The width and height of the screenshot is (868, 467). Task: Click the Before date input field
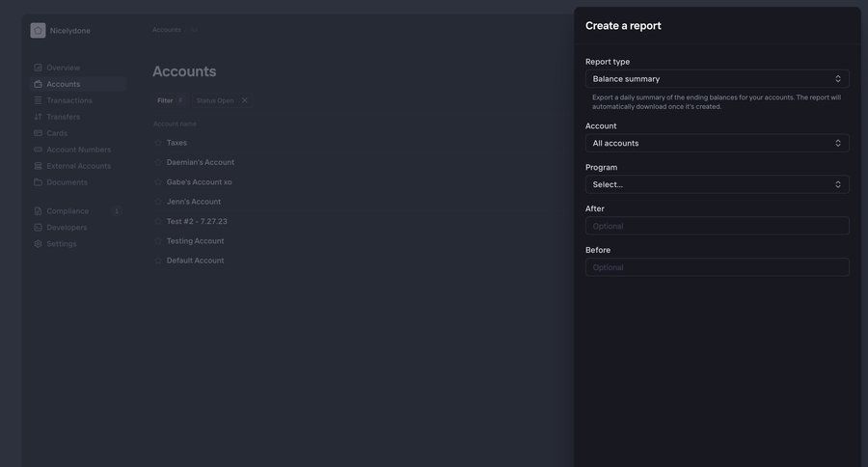coord(717,267)
